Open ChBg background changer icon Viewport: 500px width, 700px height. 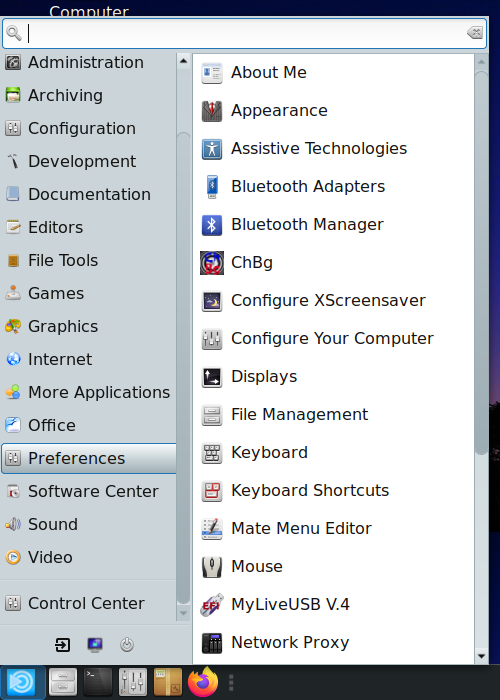[212, 262]
